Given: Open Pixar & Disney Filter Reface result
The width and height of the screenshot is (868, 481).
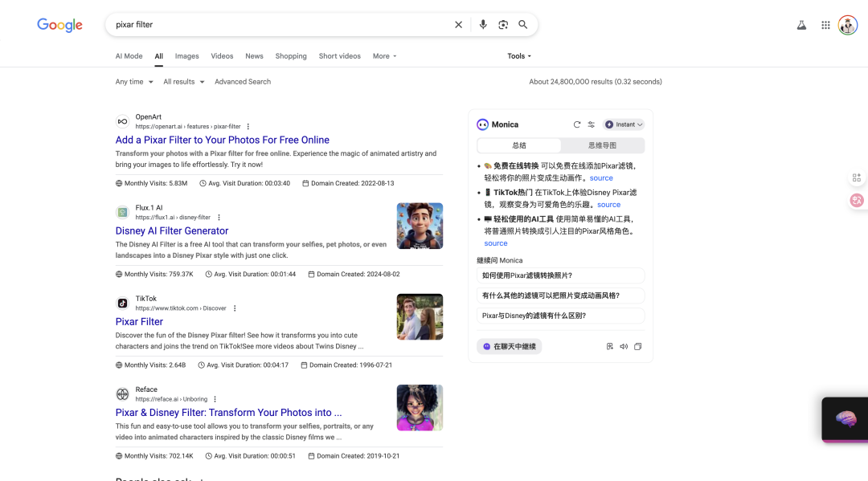Looking at the screenshot, I should tap(228, 413).
